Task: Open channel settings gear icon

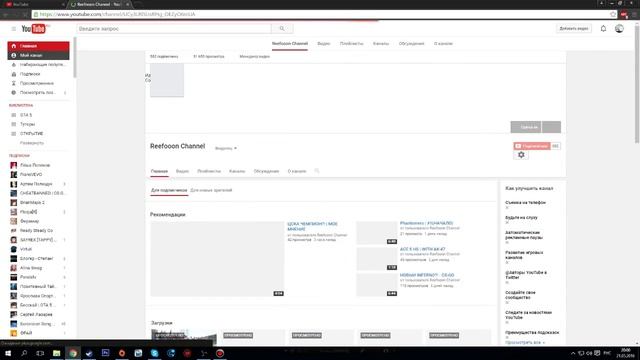Action: click(x=521, y=155)
